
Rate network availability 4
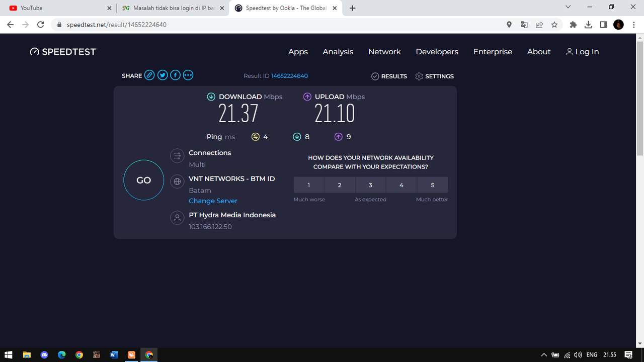(x=401, y=185)
